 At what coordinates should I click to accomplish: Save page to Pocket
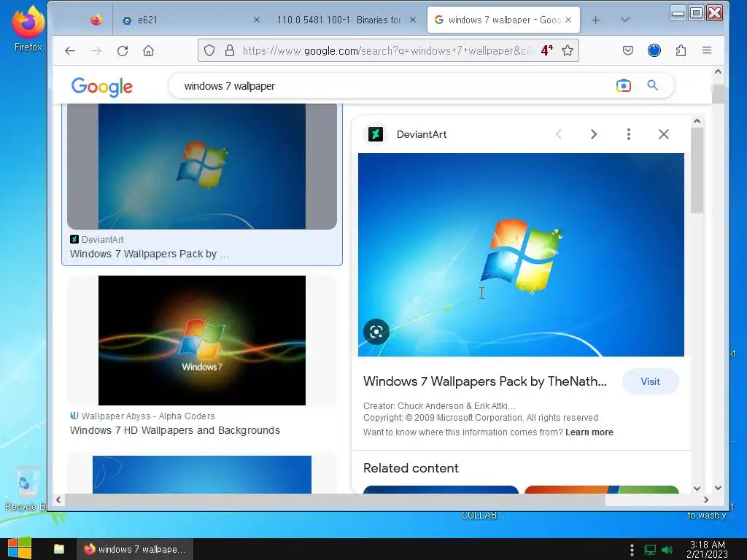[628, 50]
